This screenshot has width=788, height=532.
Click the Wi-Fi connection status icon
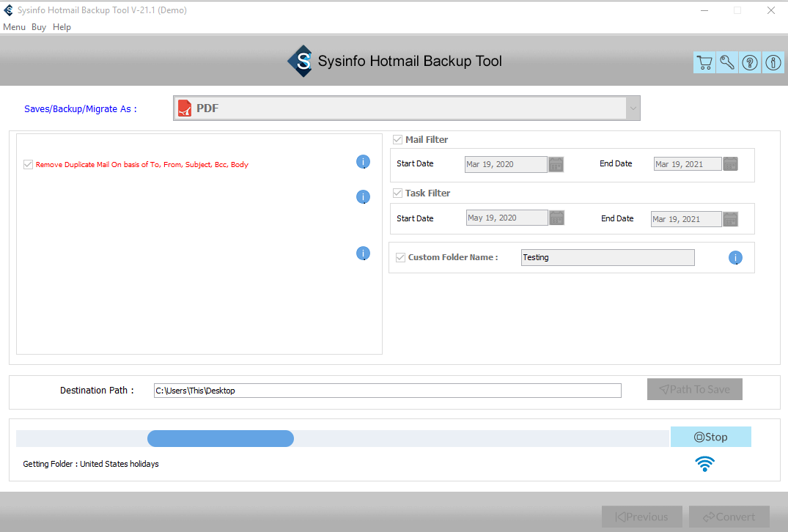(x=704, y=464)
